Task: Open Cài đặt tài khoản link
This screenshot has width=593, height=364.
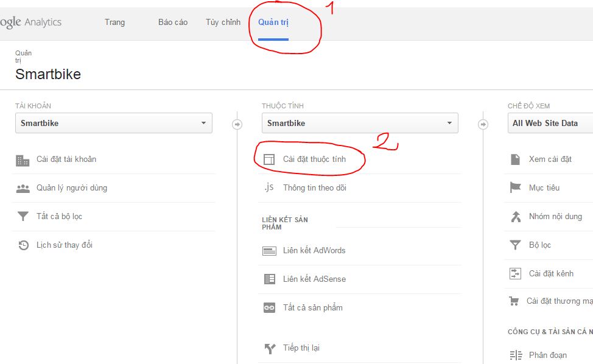Action: point(66,159)
